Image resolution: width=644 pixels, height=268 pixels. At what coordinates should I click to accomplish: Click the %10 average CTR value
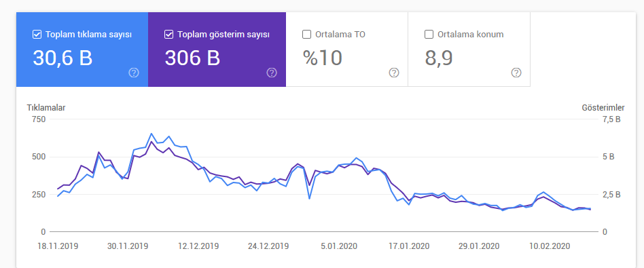[x=323, y=58]
